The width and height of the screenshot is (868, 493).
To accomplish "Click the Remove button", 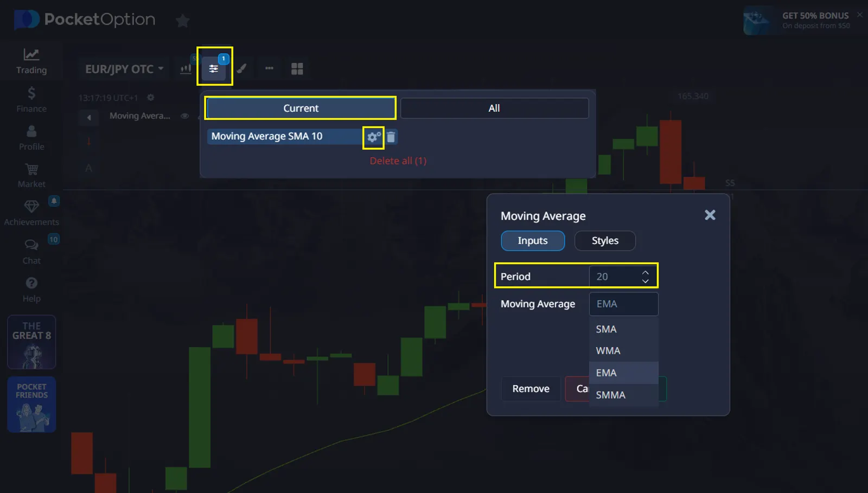I will (x=531, y=389).
